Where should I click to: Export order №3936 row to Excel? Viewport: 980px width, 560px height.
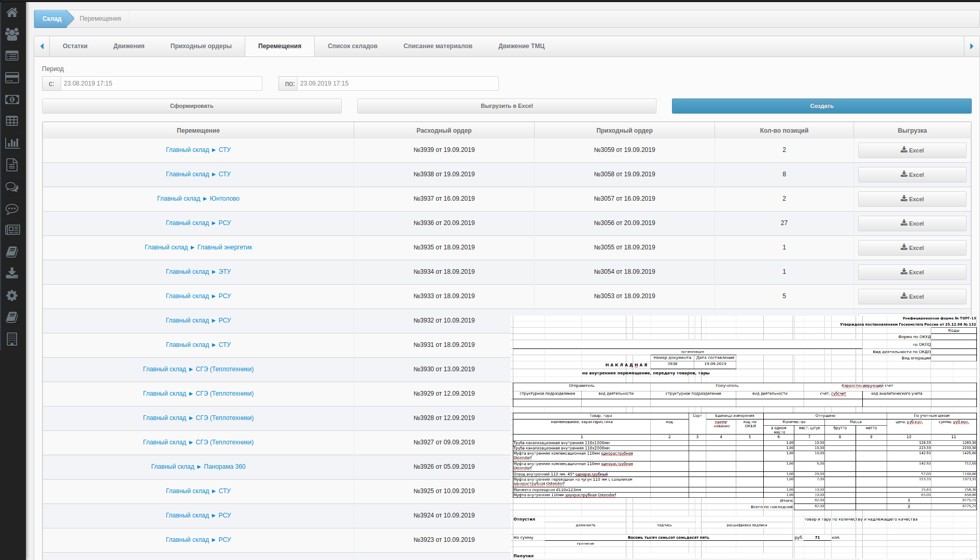[912, 223]
